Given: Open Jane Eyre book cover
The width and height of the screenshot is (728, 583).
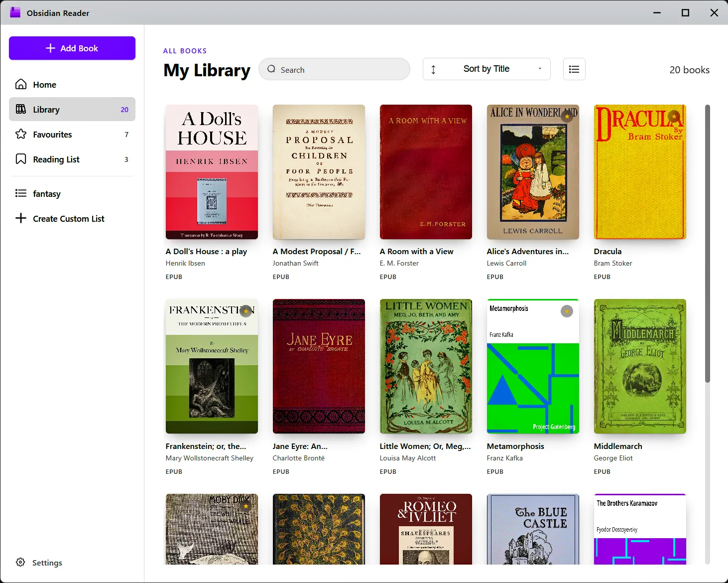Looking at the screenshot, I should 319,366.
